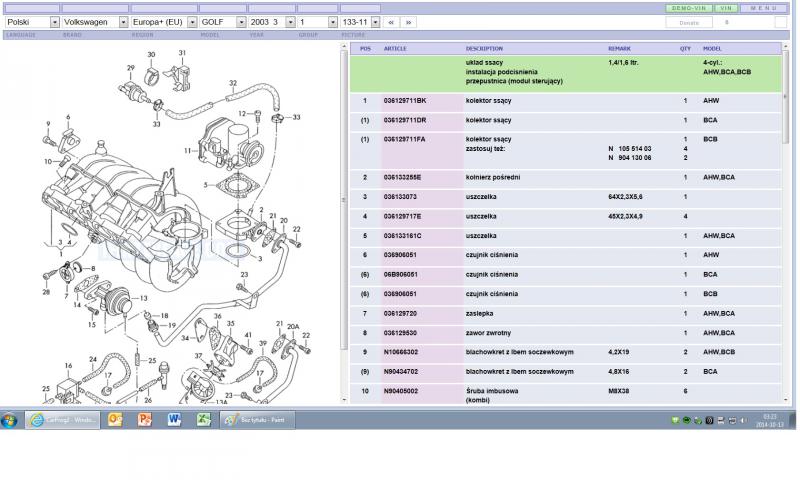Click the system tray volume icon
Screen dimensions: 800x500
pos(743,421)
